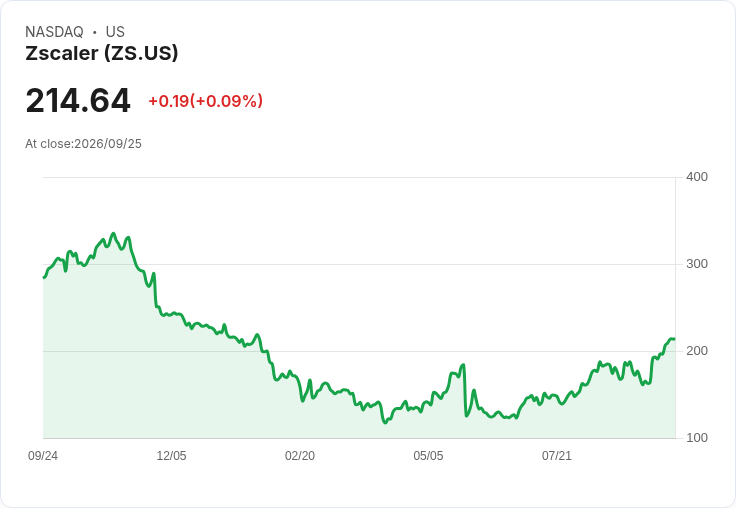This screenshot has width=736, height=508.
Task: Click the lowest trough of the price line
Action: tap(385, 423)
